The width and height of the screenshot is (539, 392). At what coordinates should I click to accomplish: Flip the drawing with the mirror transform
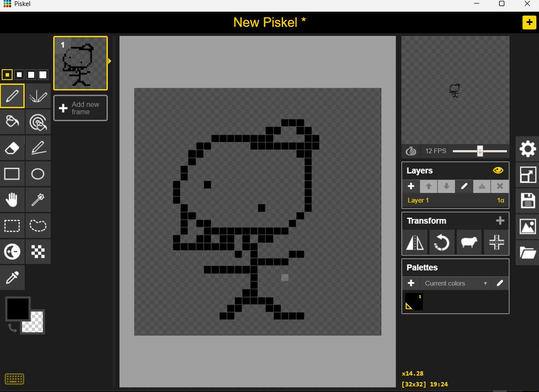click(415, 242)
